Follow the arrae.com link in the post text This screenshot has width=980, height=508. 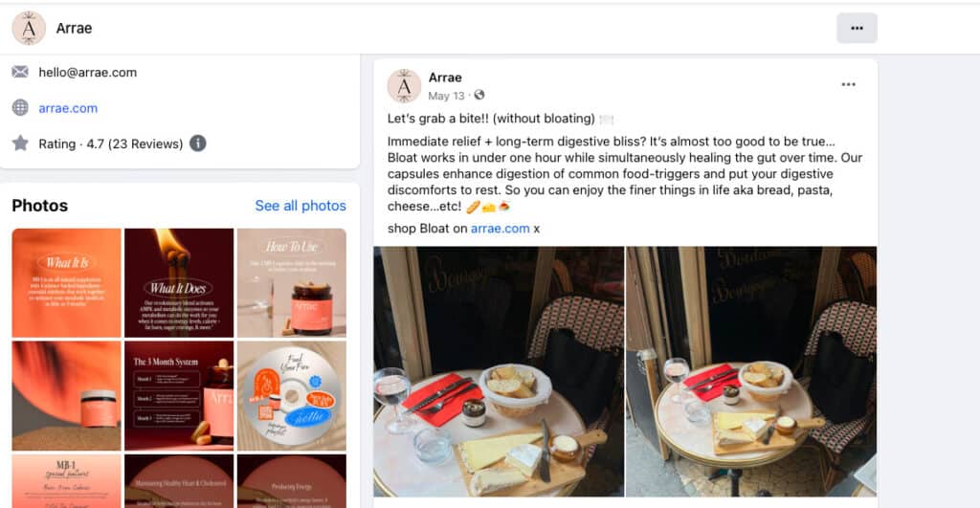click(x=500, y=229)
